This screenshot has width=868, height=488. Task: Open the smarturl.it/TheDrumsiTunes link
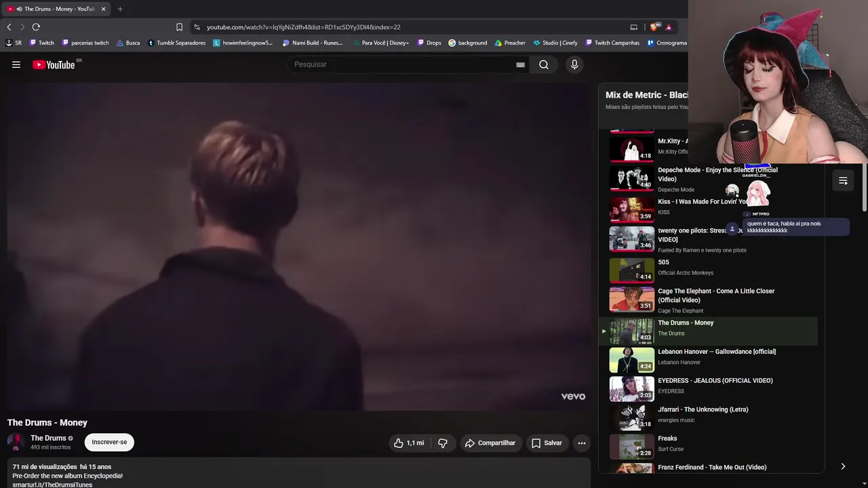tap(52, 485)
